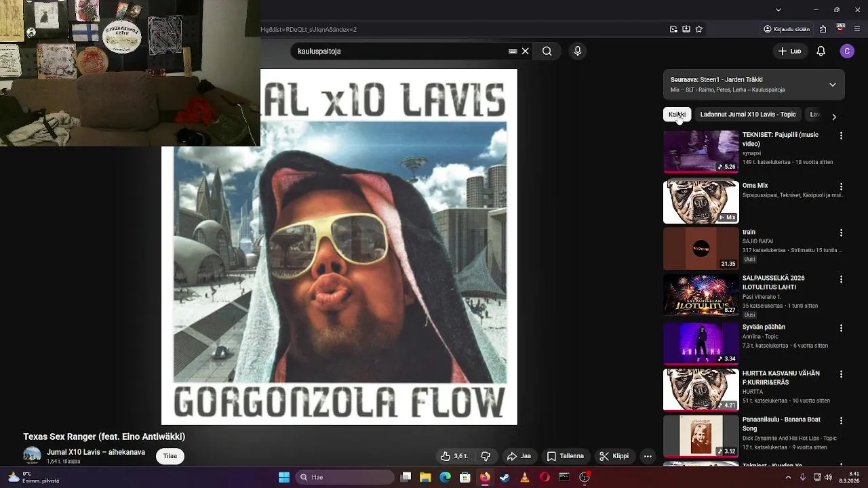The height and width of the screenshot is (488, 868).
Task: Click the Jaa share button
Action: coord(519,456)
